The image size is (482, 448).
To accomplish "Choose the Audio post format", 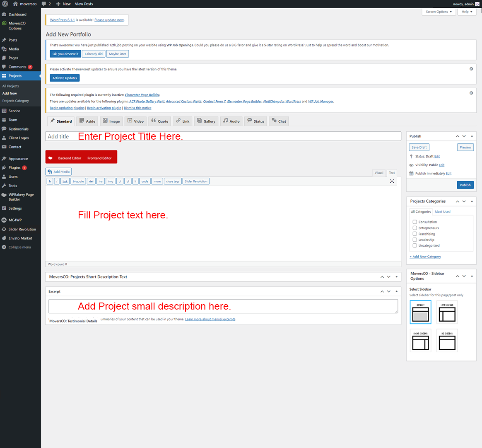I will 231,121.
